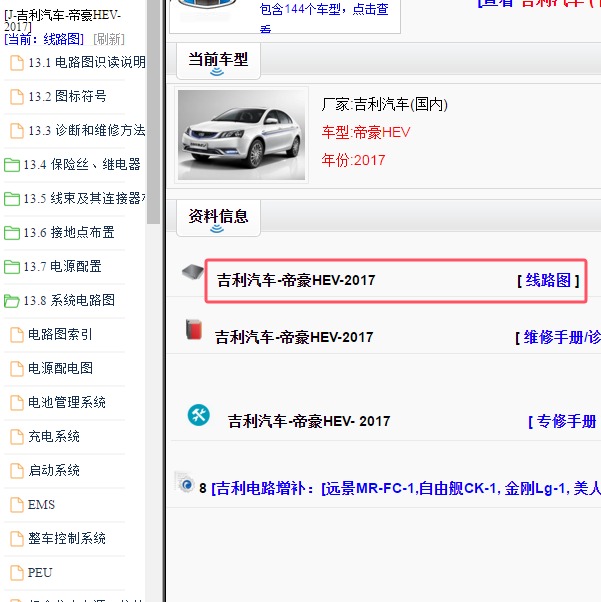Open 吉利电路增补 远景MR-FC-1 link
601x602 pixels.
coord(406,489)
